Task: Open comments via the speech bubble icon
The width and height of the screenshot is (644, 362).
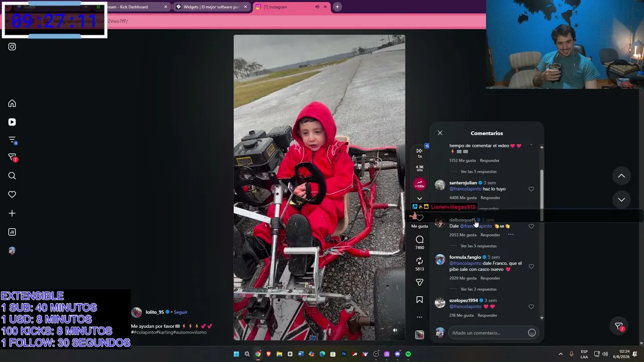Action: click(420, 239)
